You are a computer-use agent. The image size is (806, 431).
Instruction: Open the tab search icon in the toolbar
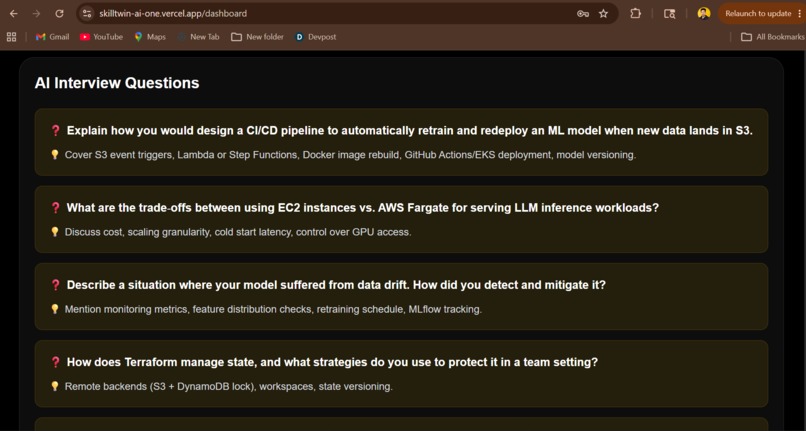pyautogui.click(x=669, y=14)
